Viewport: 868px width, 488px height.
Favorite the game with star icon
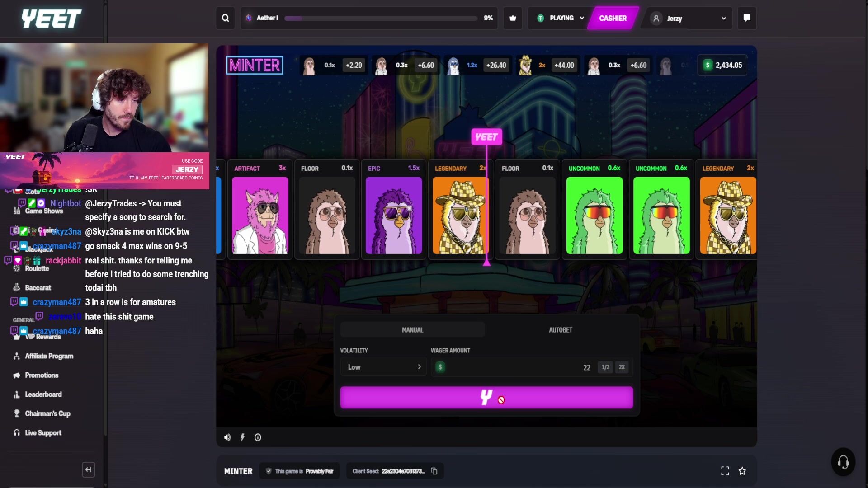742,471
